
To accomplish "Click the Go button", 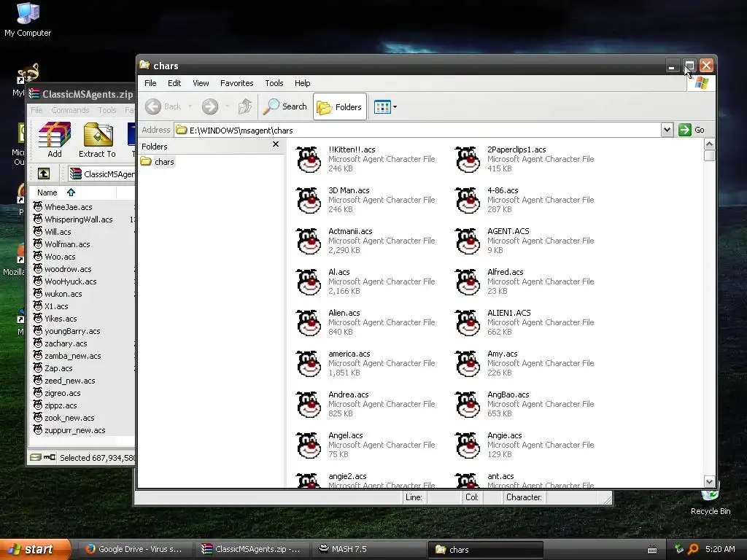I will [692, 130].
